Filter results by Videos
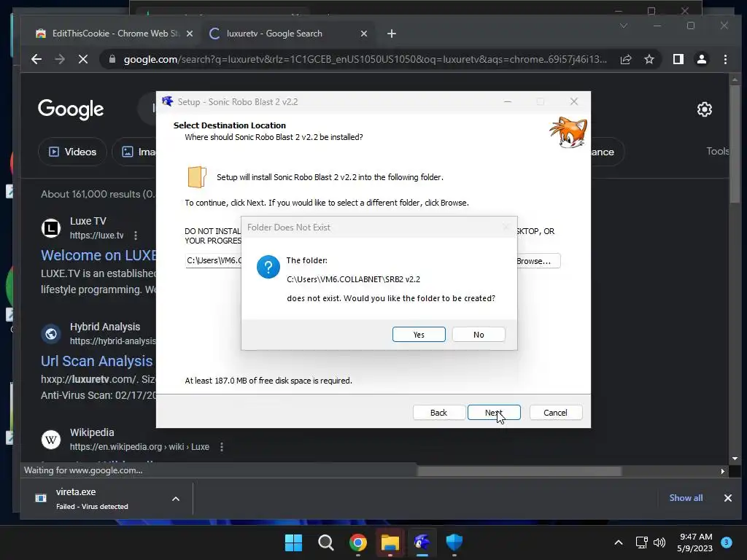Image resolution: width=747 pixels, height=560 pixels. click(72, 152)
